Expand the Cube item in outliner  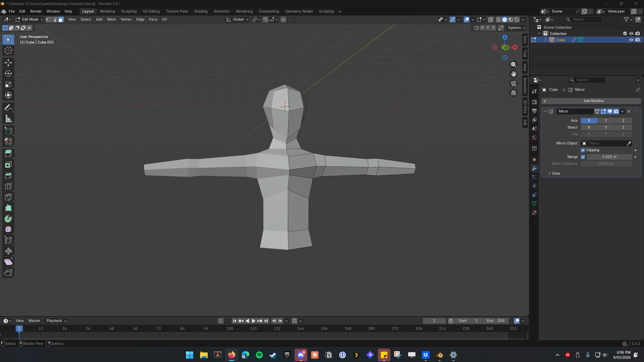coord(545,40)
